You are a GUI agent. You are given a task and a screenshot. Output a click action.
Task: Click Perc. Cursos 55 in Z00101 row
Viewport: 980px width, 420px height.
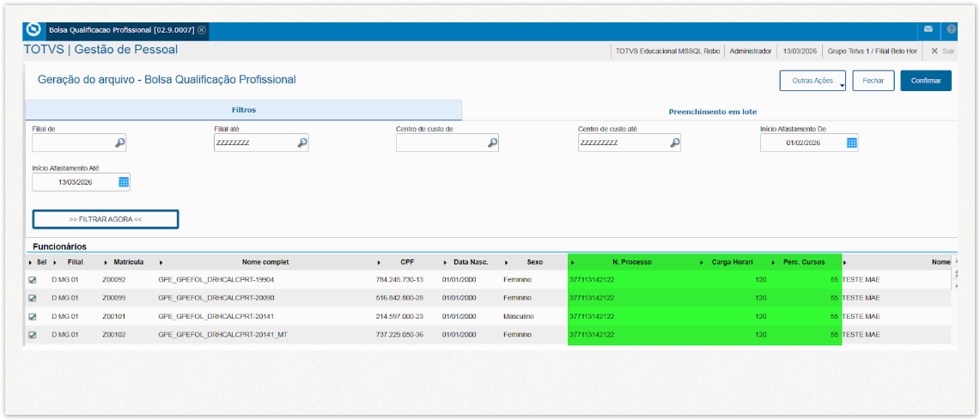[834, 316]
